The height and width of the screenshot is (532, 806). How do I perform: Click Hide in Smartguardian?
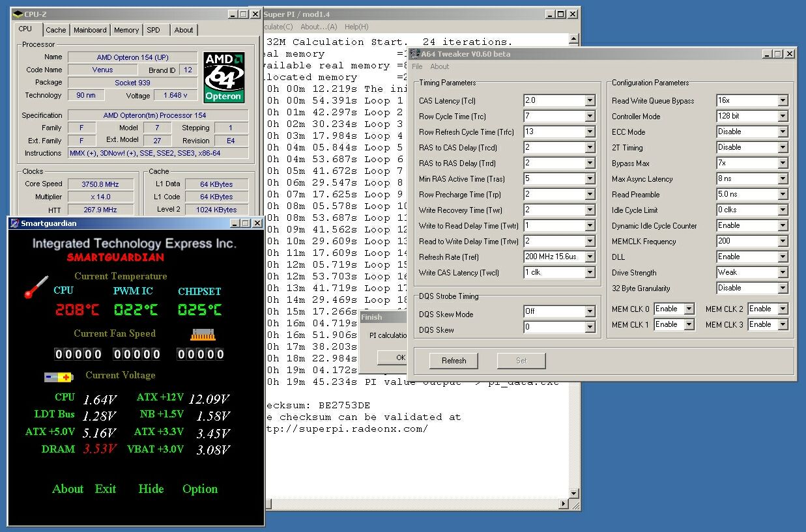point(151,489)
